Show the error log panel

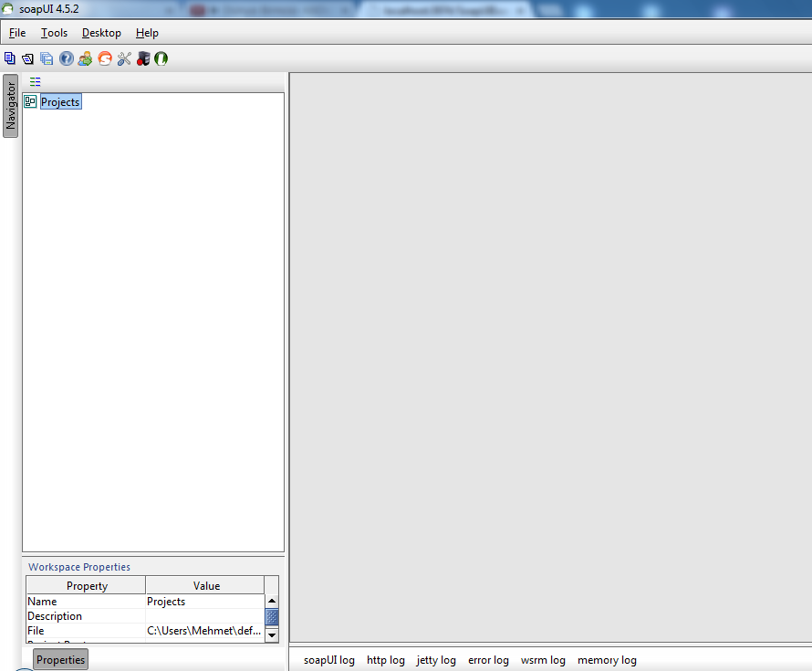pyautogui.click(x=488, y=660)
